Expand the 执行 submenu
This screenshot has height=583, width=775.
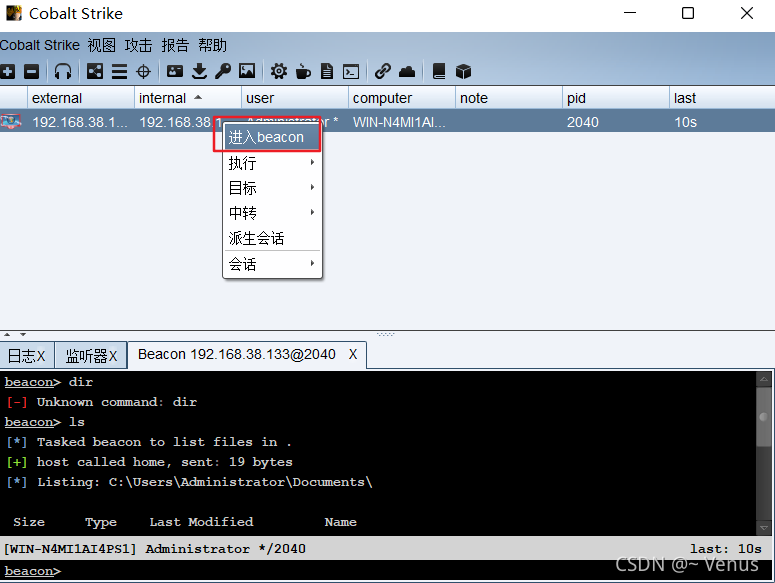272,163
